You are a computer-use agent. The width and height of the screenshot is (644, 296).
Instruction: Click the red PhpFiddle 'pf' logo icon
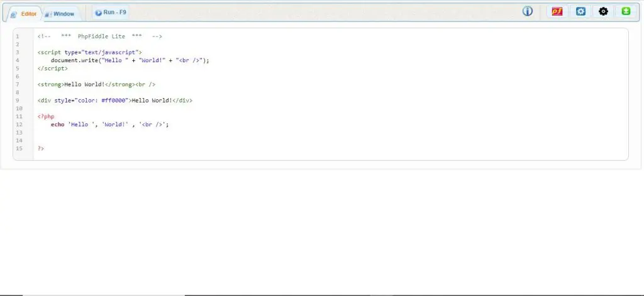557,11
